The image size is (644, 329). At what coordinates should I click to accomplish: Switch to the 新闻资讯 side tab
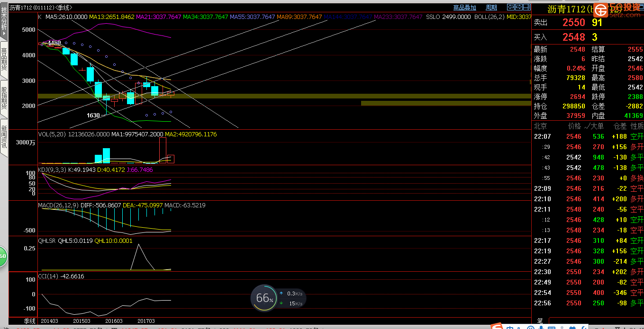[x=4, y=137]
